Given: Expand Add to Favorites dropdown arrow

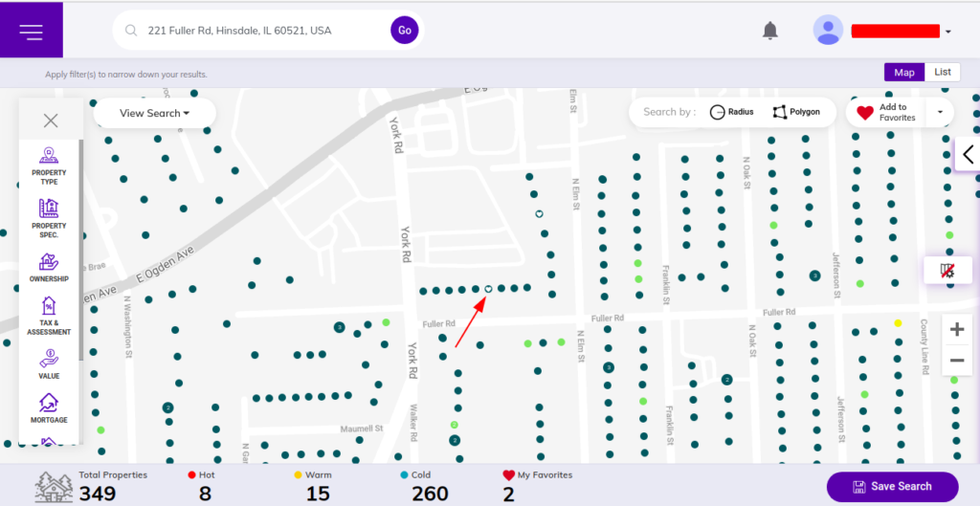Looking at the screenshot, I should [x=940, y=113].
